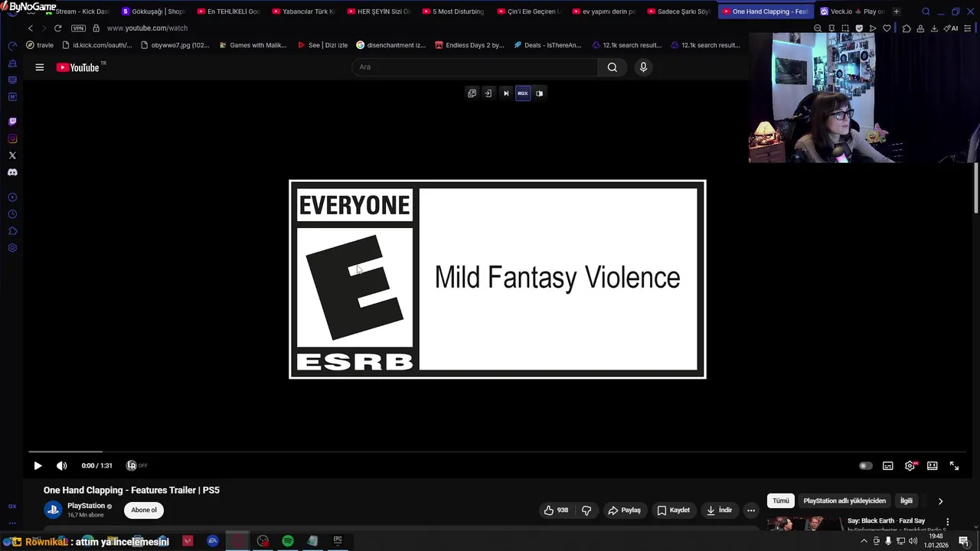Save the video with Kaydet button
This screenshot has width=980, height=551.
coord(673,510)
